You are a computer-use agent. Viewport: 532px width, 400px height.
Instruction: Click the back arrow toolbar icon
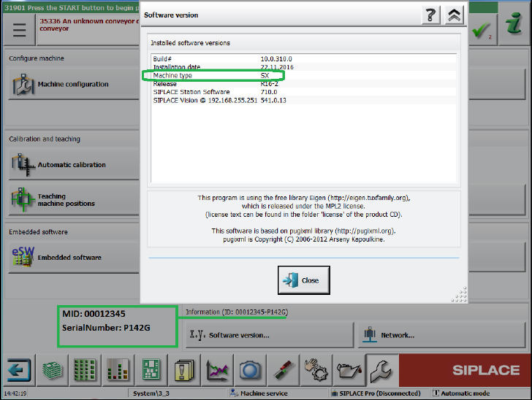19,370
